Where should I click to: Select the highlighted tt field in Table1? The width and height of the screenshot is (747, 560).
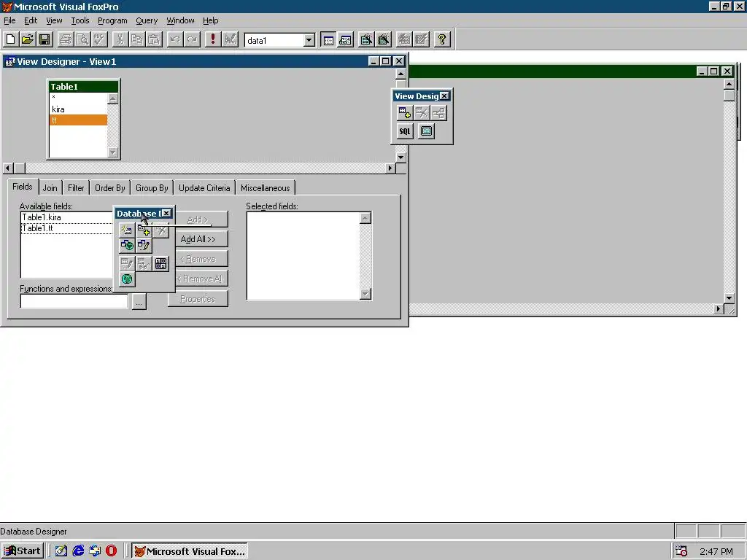pos(79,120)
